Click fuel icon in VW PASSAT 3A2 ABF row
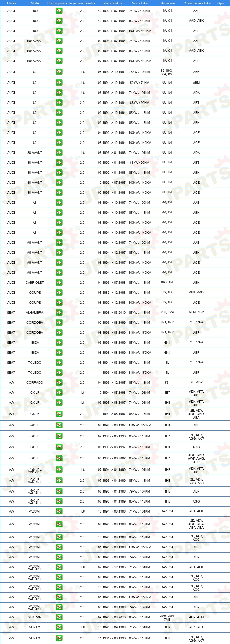Image resolution: width=230 pixels, height=644 pixels. pos(59,547)
